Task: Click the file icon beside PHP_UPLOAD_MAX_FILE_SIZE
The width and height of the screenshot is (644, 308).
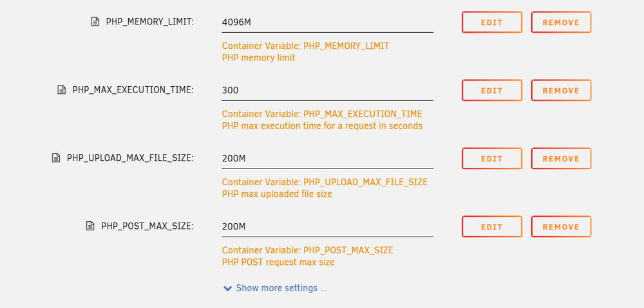Action: click(x=56, y=158)
